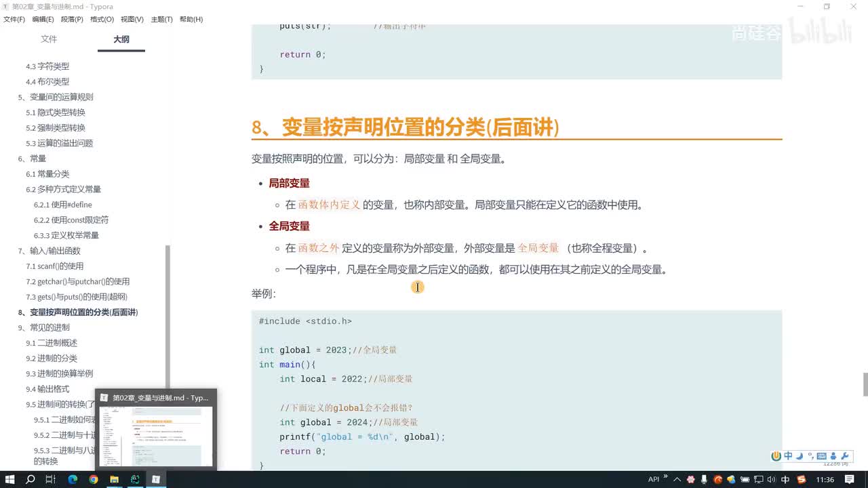Go to outline item 9.3 进制的换算举例
This screenshot has height=488, width=868.
click(60, 373)
